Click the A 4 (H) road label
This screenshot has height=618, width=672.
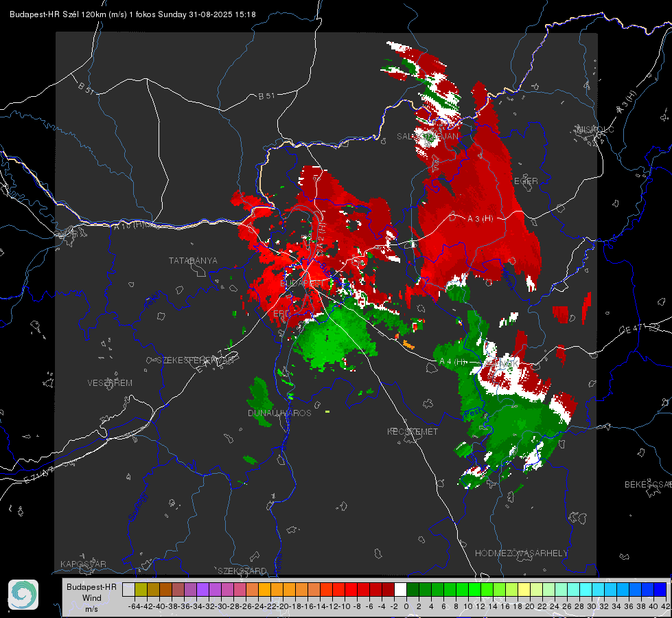click(x=452, y=362)
